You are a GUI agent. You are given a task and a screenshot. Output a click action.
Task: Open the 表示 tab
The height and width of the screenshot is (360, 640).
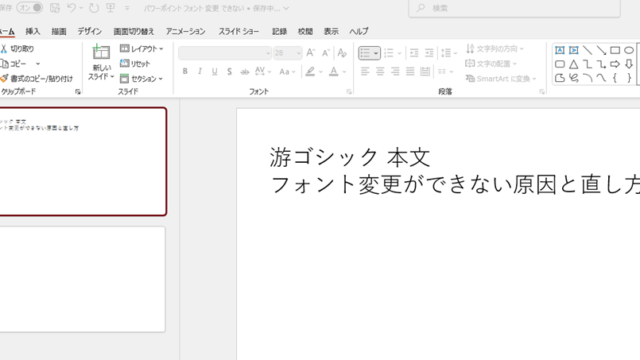(x=331, y=31)
